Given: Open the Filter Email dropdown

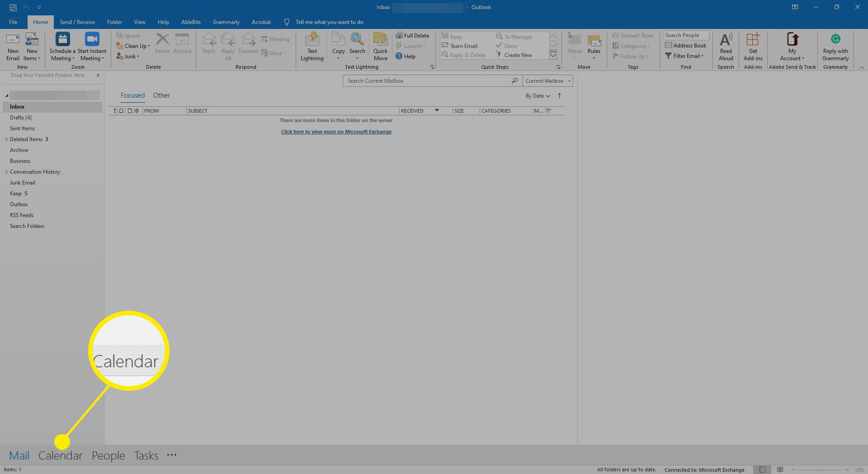Looking at the screenshot, I should pyautogui.click(x=684, y=56).
